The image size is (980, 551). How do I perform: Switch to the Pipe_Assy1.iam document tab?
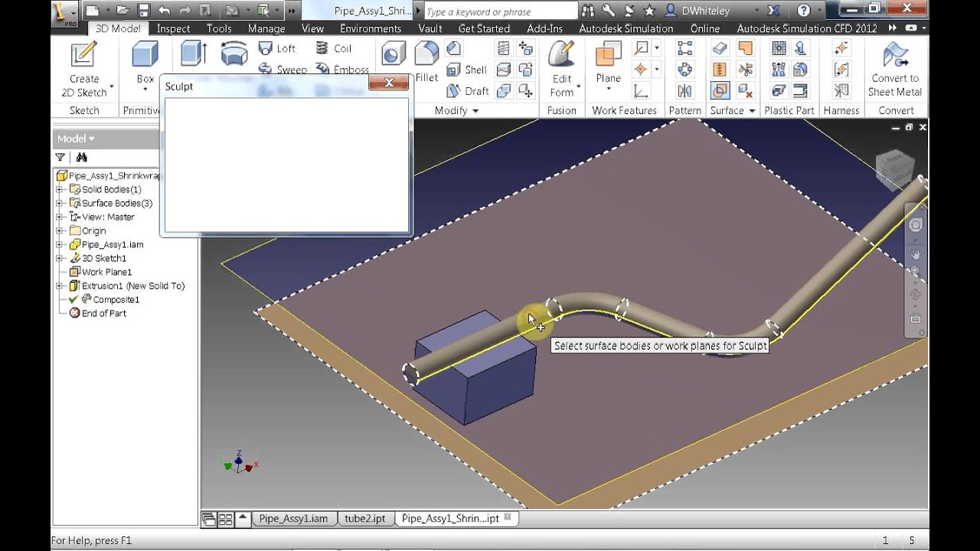pyautogui.click(x=293, y=518)
